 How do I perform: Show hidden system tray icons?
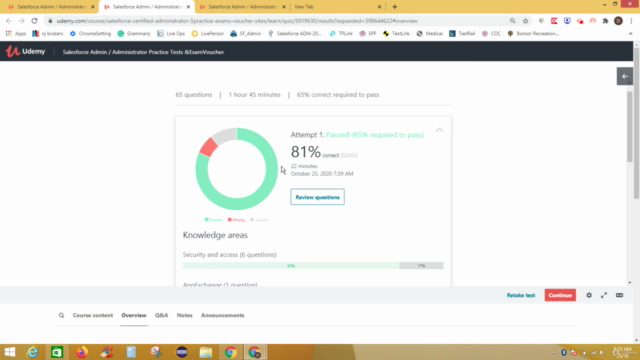(554, 352)
